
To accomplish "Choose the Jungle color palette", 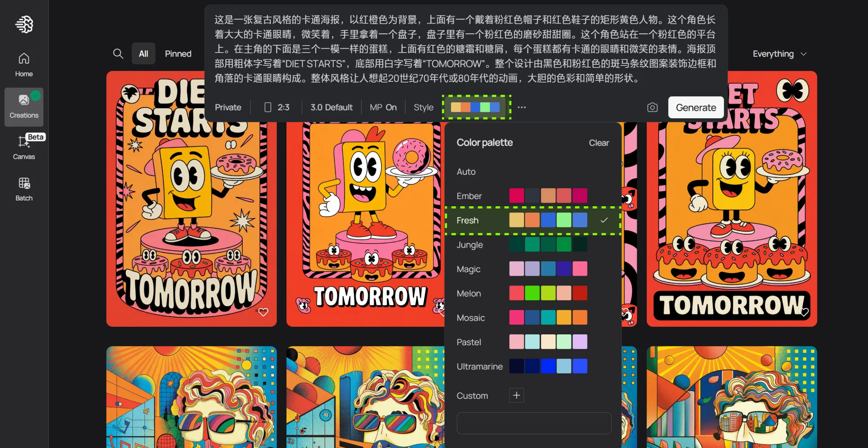I will click(x=533, y=245).
